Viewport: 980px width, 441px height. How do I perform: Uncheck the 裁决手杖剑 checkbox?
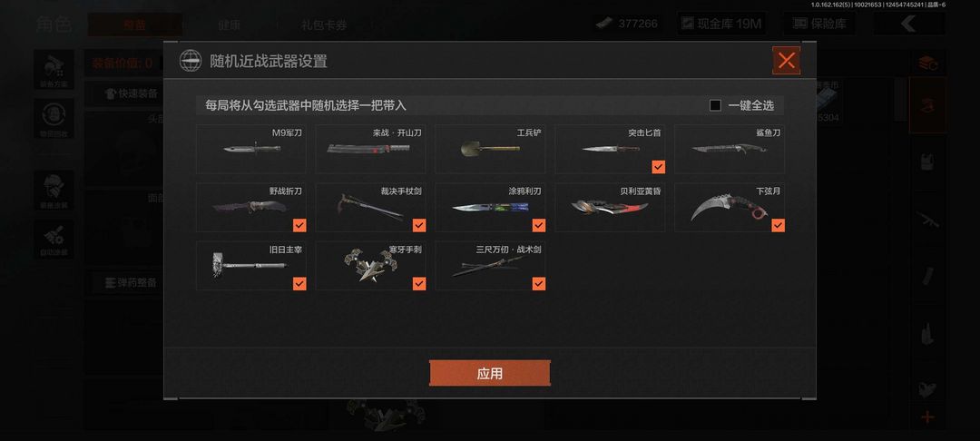[418, 225]
